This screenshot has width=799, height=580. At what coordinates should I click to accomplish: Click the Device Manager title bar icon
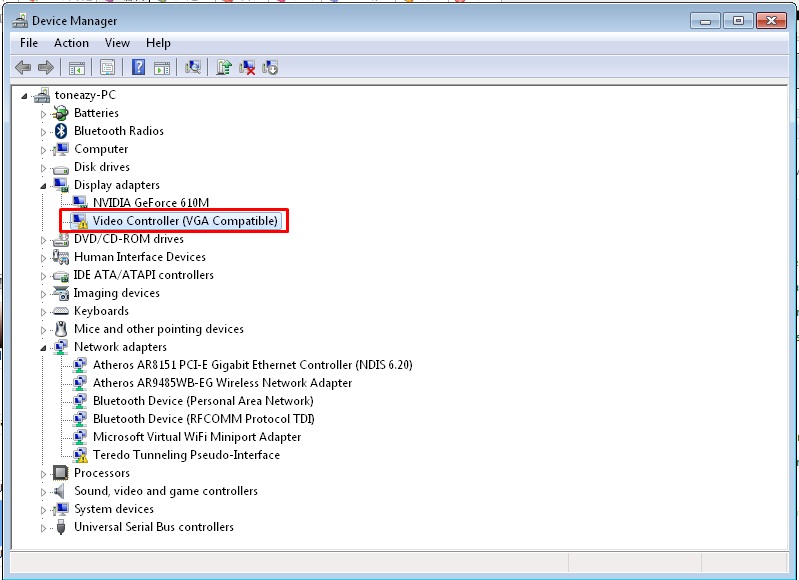[x=20, y=20]
